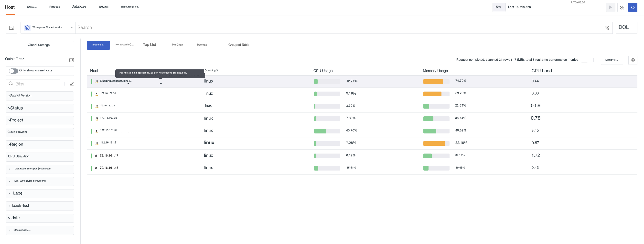Collapse the Quick Filter panel icon
Image resolution: width=644 pixels, height=244 pixels.
[72, 60]
